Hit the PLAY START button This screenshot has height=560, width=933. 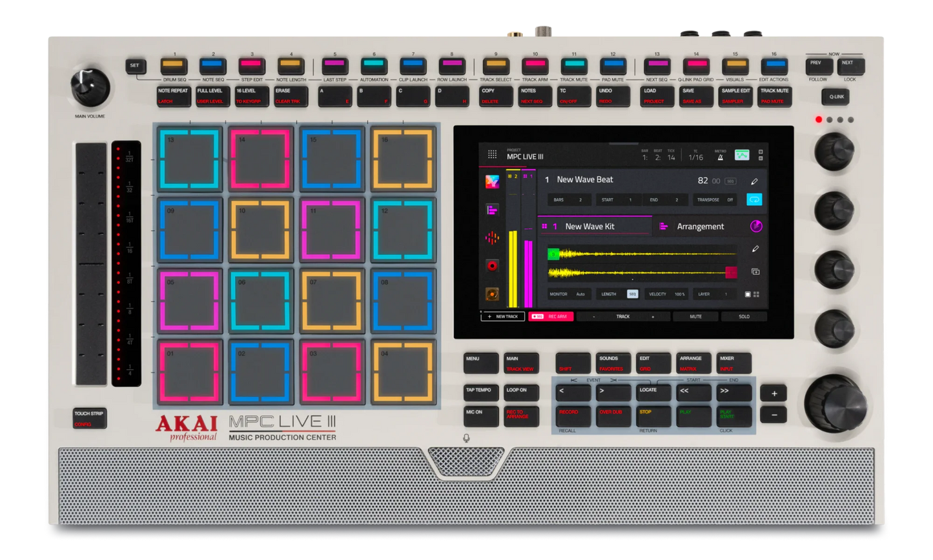pyautogui.click(x=733, y=416)
